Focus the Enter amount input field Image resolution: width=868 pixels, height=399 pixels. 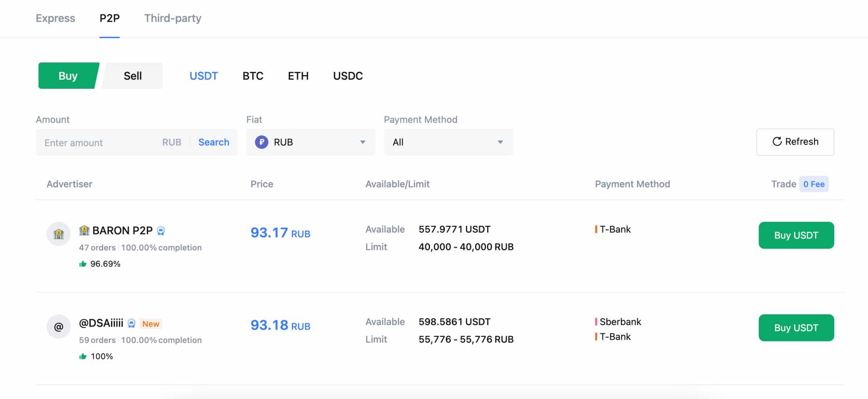(x=96, y=143)
